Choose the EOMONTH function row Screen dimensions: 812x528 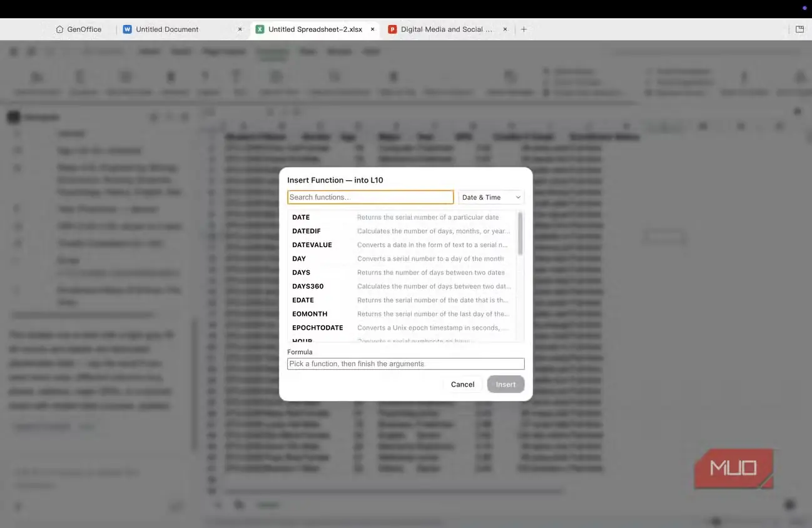pos(402,313)
